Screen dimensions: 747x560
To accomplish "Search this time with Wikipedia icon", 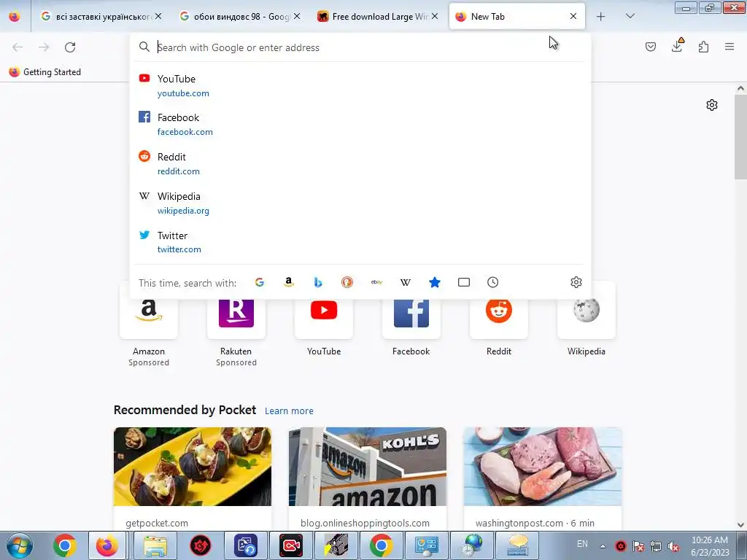I will coord(406,282).
